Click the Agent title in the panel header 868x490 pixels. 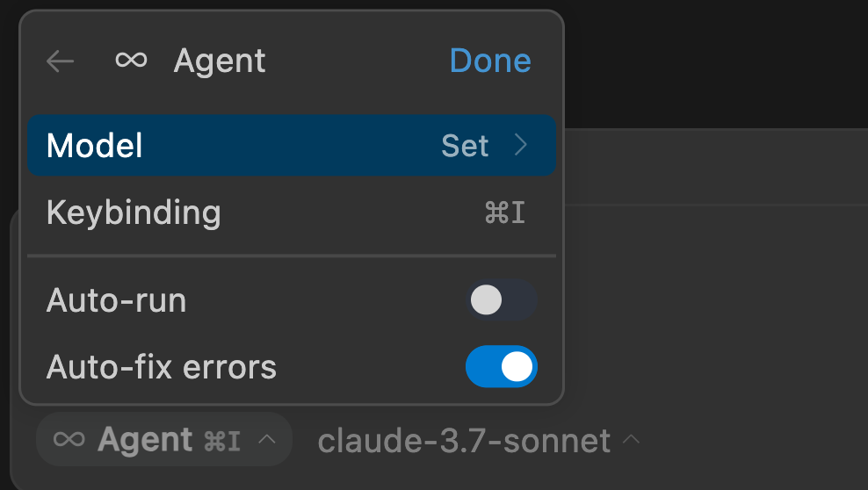220,61
